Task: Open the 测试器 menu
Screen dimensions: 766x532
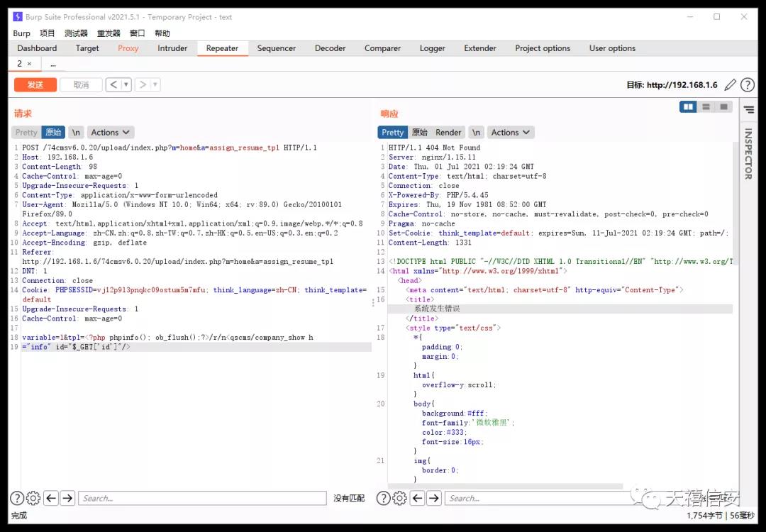Action: [x=76, y=33]
